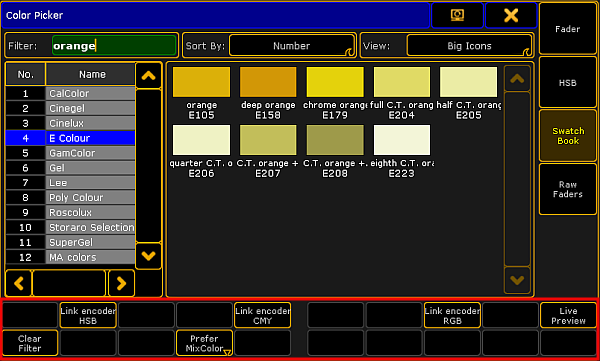This screenshot has width=600, height=361.
Task: Click the Filter text input field
Action: point(114,46)
